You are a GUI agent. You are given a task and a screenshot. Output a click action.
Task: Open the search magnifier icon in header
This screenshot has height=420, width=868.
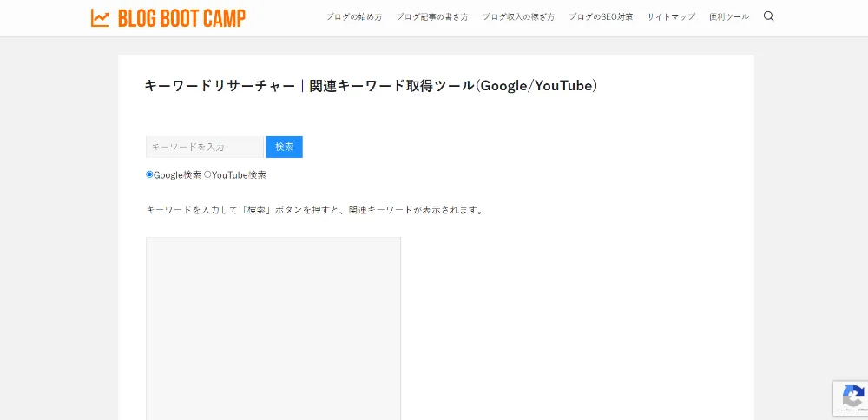768,16
